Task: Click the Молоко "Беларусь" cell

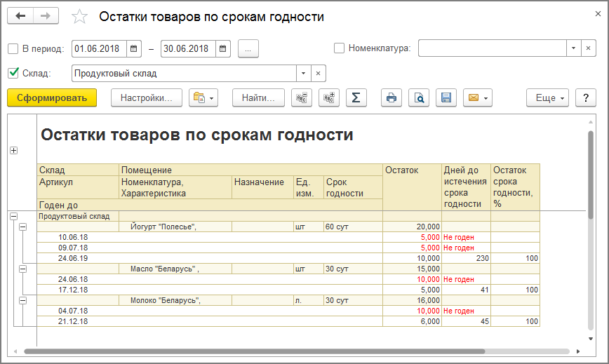Action: click(x=175, y=300)
